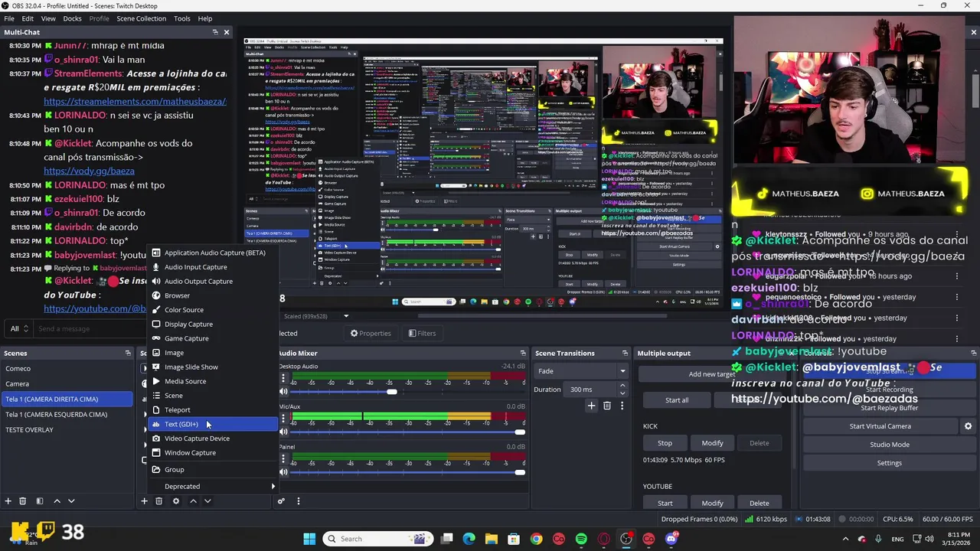Viewport: 980px width, 551px height.
Task: Click the Studio Mode button
Action: click(890, 445)
